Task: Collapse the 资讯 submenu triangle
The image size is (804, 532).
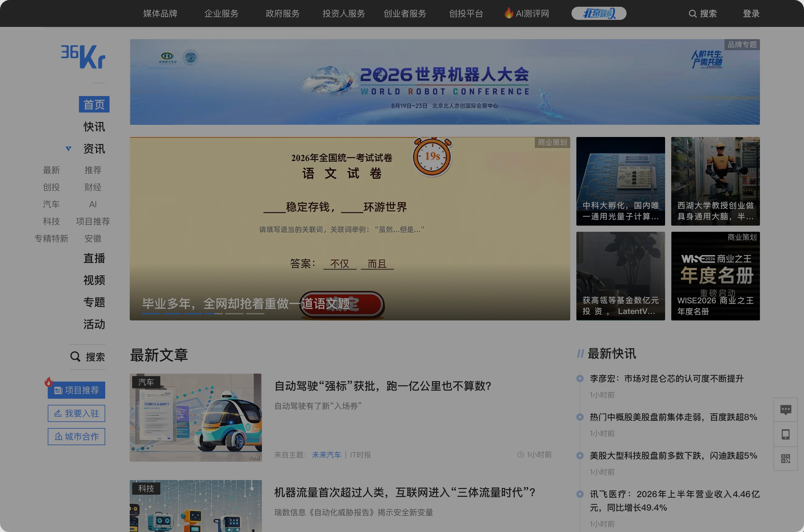Action: [x=69, y=149]
